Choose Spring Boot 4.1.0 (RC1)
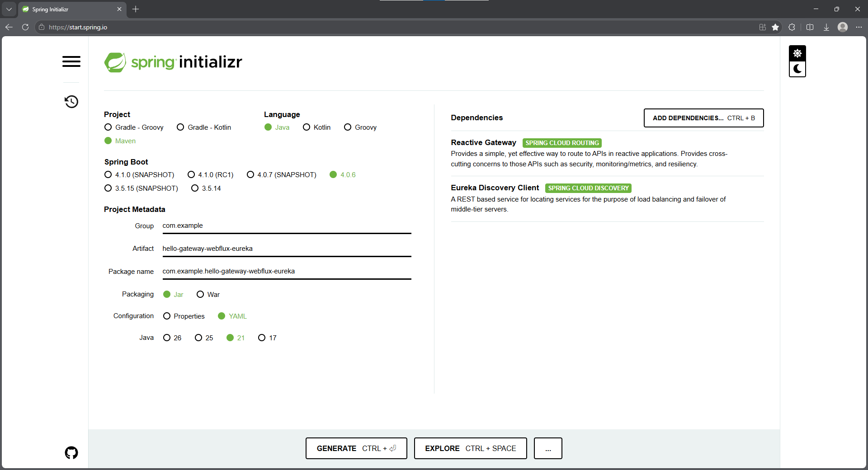Viewport: 868px width, 470px height. (211, 175)
